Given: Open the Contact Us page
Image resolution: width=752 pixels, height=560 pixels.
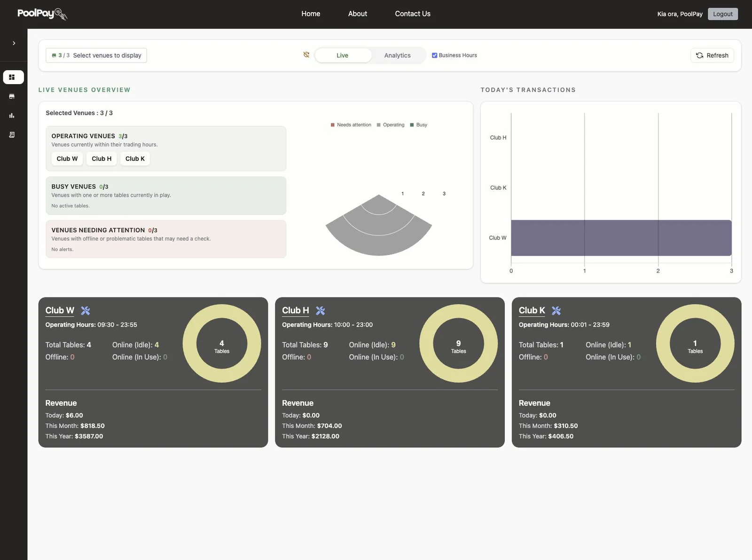Looking at the screenshot, I should click(x=413, y=14).
